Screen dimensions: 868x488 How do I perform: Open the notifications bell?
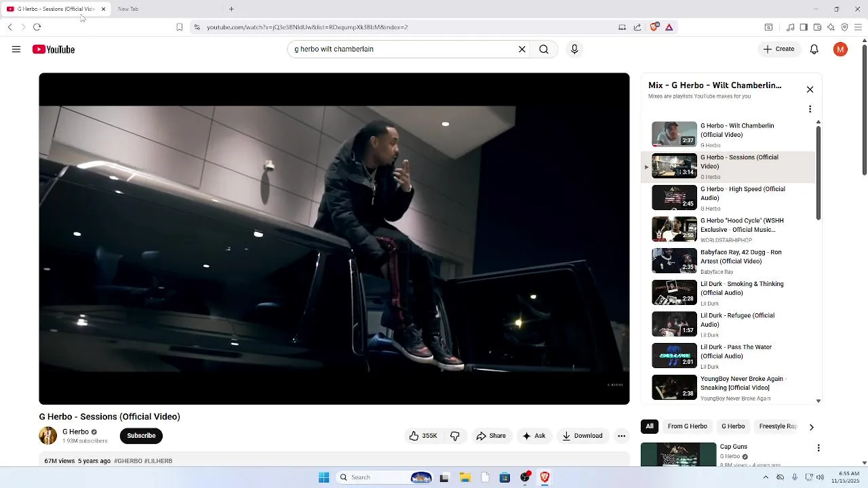click(x=814, y=49)
